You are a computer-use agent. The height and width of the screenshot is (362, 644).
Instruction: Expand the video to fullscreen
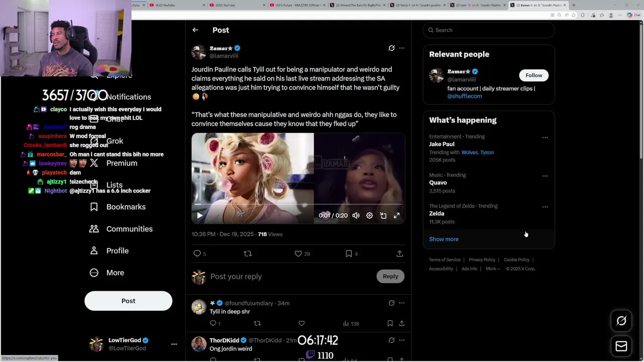pos(396,216)
